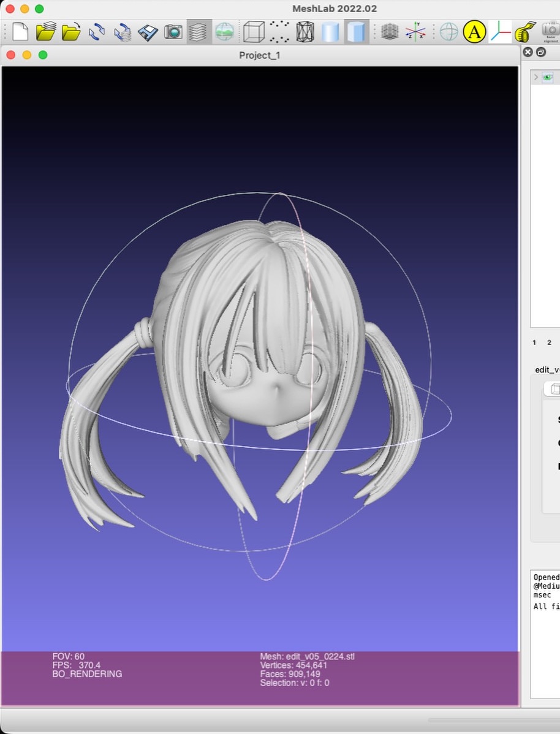The image size is (560, 734).
Task: Click Mesh: edit_v05_0224.stl info text
Action: point(307,656)
